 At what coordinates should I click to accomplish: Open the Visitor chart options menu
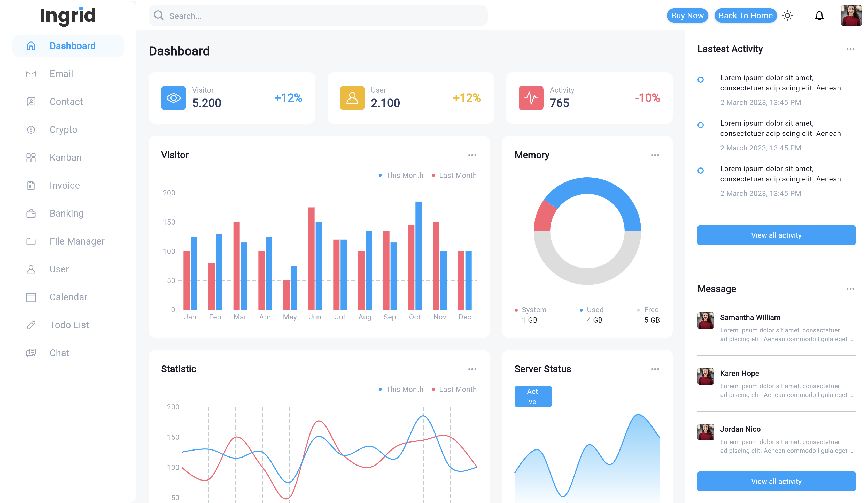tap(472, 155)
